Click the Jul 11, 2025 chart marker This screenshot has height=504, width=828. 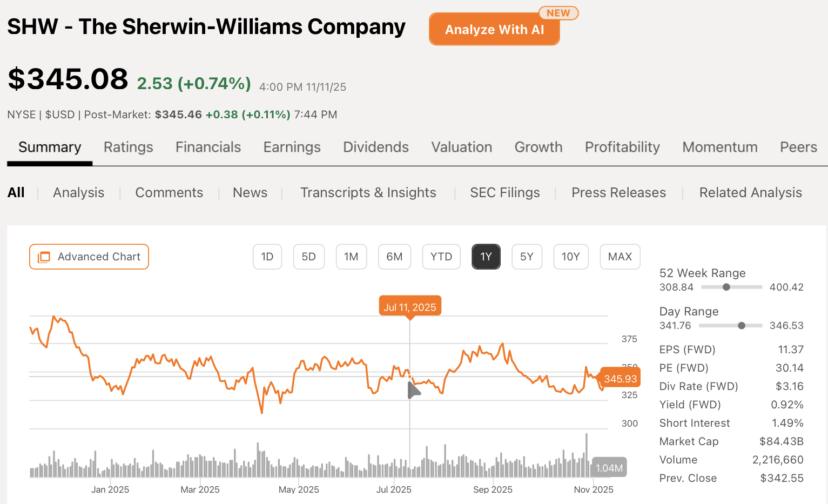[x=409, y=306]
